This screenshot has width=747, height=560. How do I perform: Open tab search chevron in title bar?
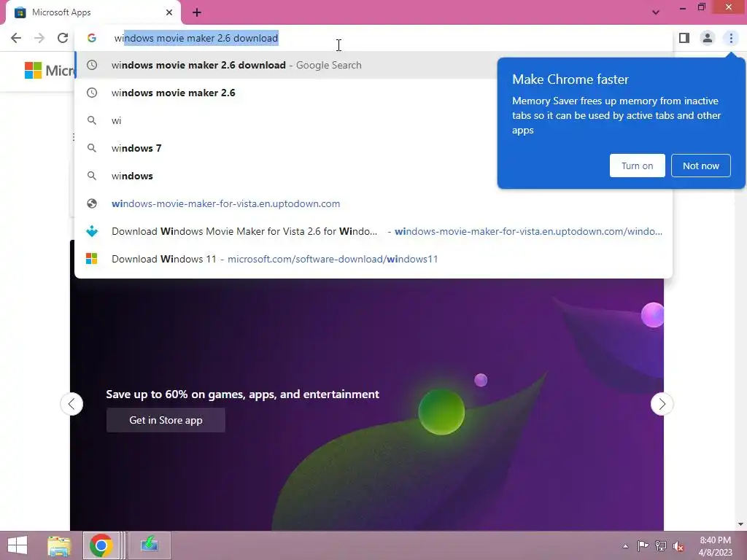(x=656, y=12)
